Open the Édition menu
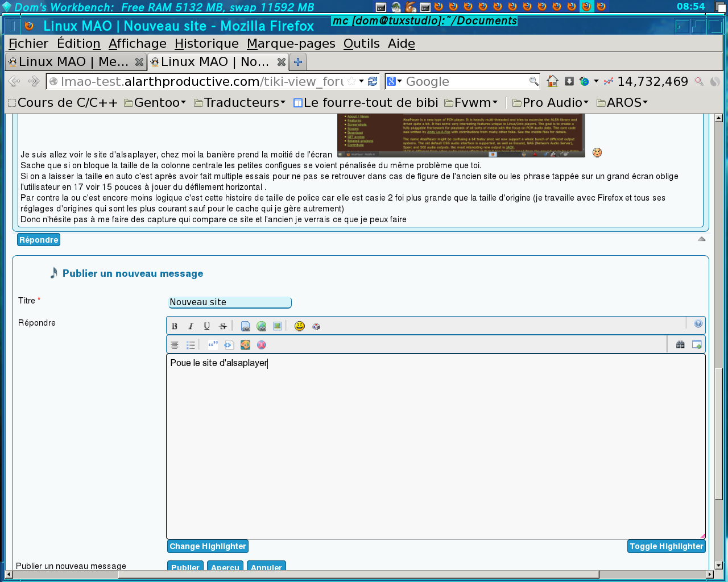Image resolution: width=728 pixels, height=582 pixels. (78, 44)
